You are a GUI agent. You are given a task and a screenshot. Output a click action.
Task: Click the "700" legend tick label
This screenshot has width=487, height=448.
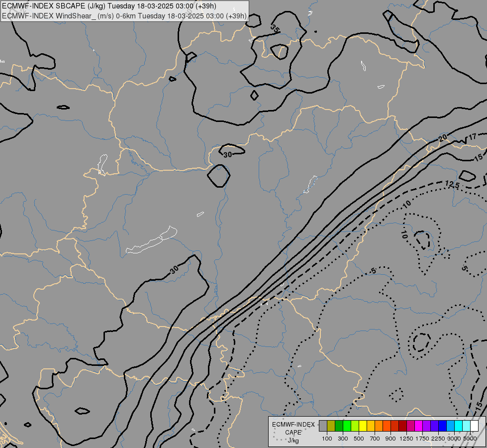tap(375, 439)
